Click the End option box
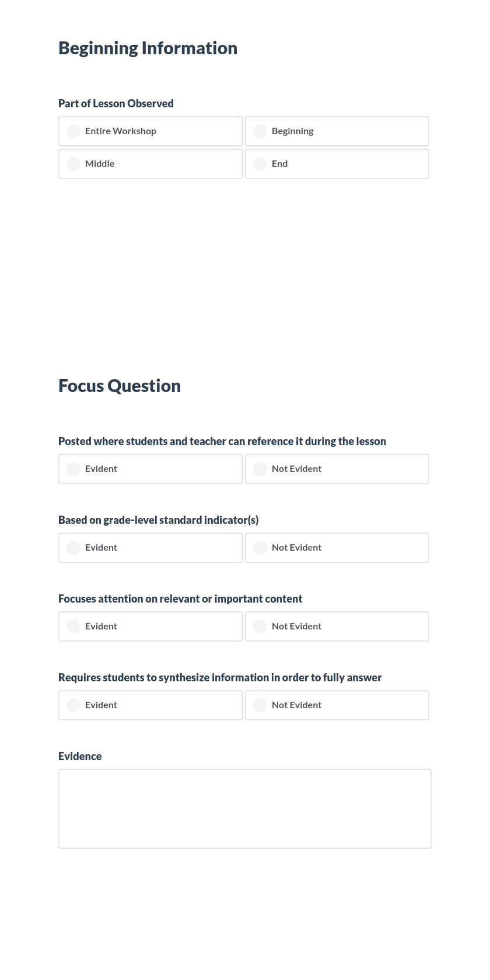 [337, 164]
